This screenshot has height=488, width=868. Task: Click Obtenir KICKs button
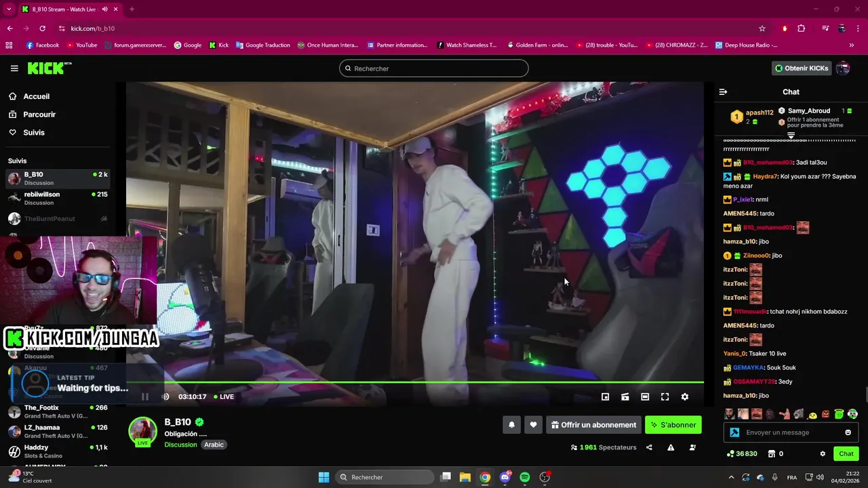point(802,68)
